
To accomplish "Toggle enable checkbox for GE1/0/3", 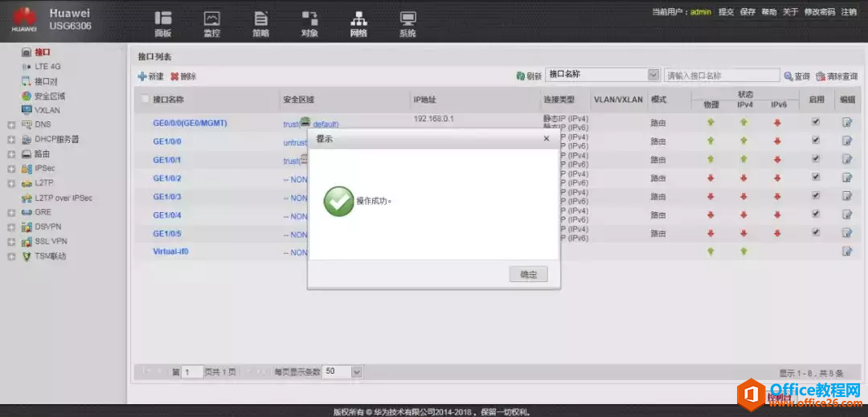I will point(816,195).
